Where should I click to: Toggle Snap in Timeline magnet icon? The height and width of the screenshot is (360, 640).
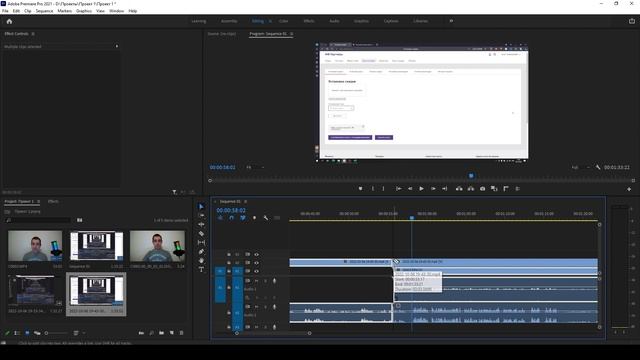coord(231,218)
